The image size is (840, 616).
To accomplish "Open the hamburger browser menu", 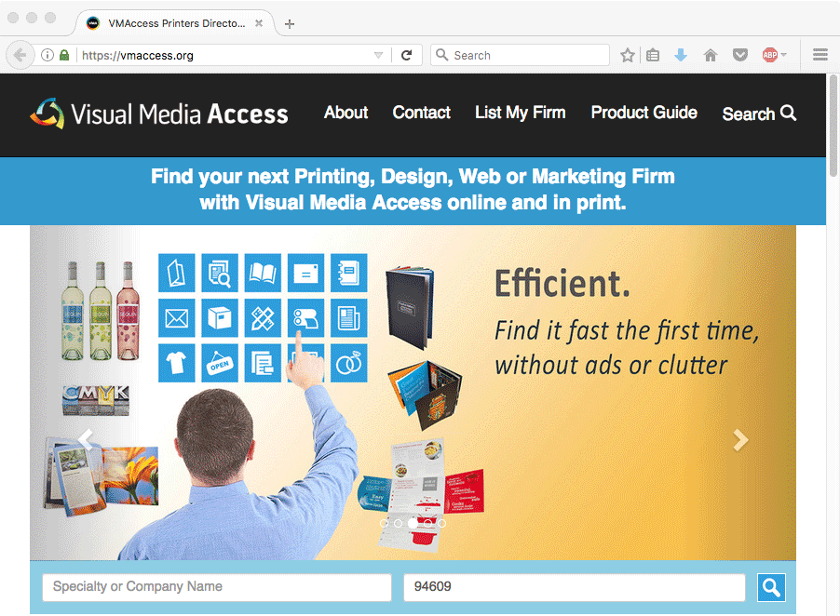I will [820, 55].
